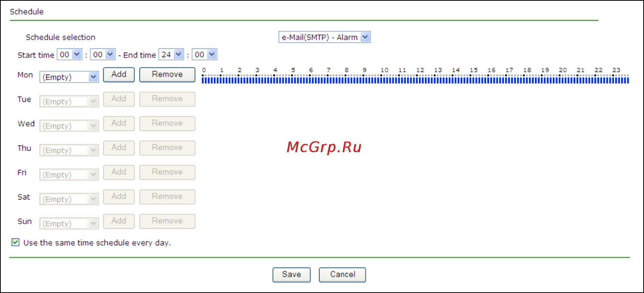Screen dimensions: 644x293
Task: Click hour 15 marker on timeline
Action: coord(473,70)
